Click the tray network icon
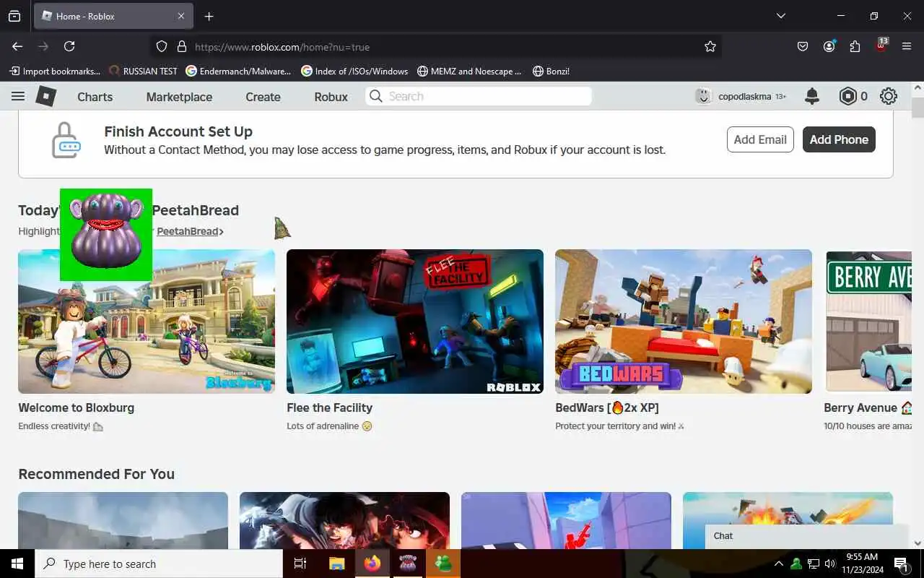 813,564
